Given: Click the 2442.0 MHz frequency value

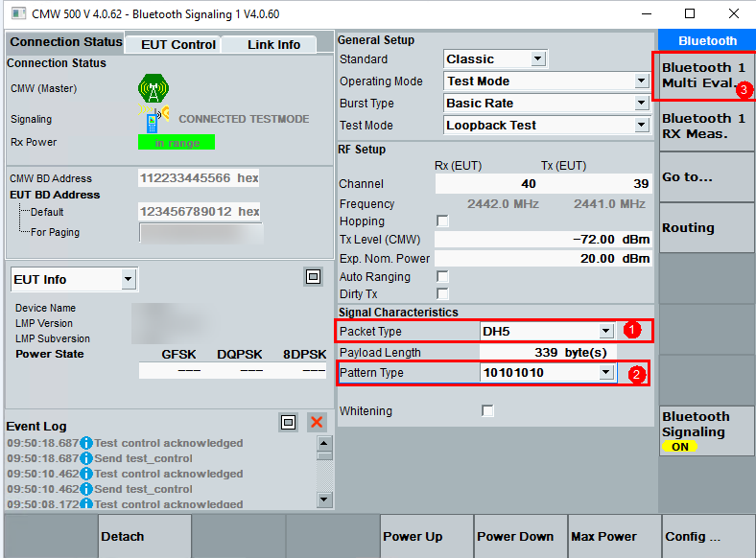Looking at the screenshot, I should [x=503, y=204].
